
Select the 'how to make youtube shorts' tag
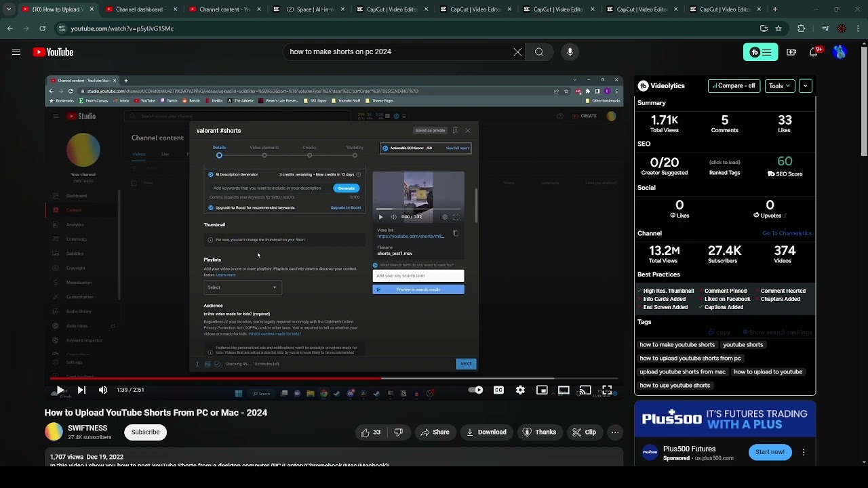pos(677,345)
